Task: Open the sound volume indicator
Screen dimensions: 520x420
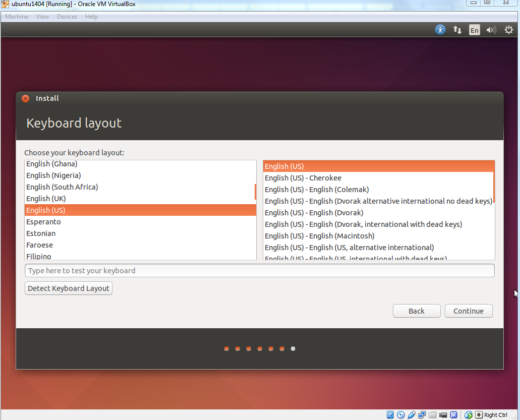Action: click(x=491, y=30)
